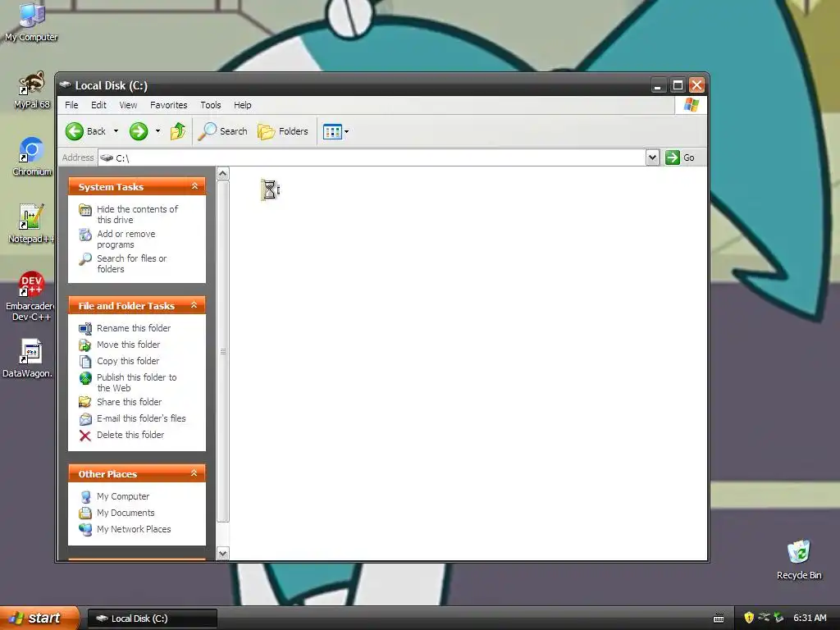Click the task pane scrollbar down arrow
Image resolution: width=840 pixels, height=630 pixels.
223,554
